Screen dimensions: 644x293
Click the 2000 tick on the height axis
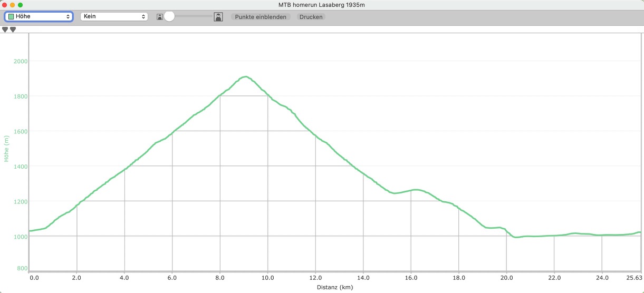tap(21, 61)
